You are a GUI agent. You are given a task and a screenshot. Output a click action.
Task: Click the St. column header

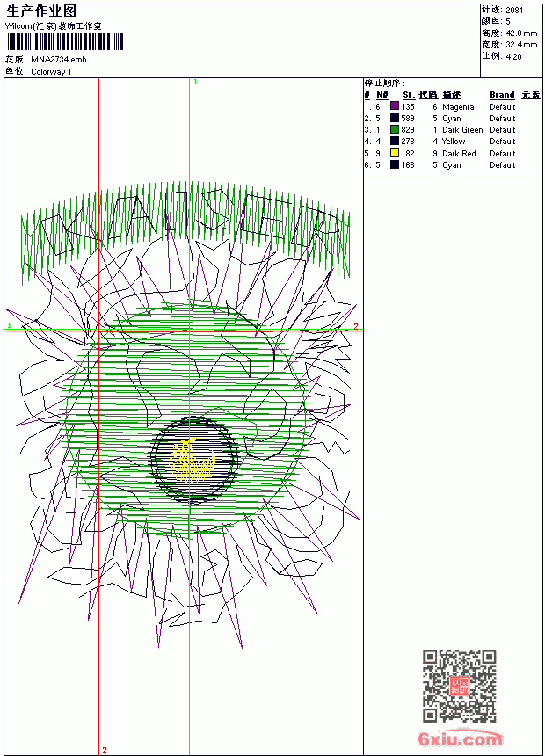(409, 95)
